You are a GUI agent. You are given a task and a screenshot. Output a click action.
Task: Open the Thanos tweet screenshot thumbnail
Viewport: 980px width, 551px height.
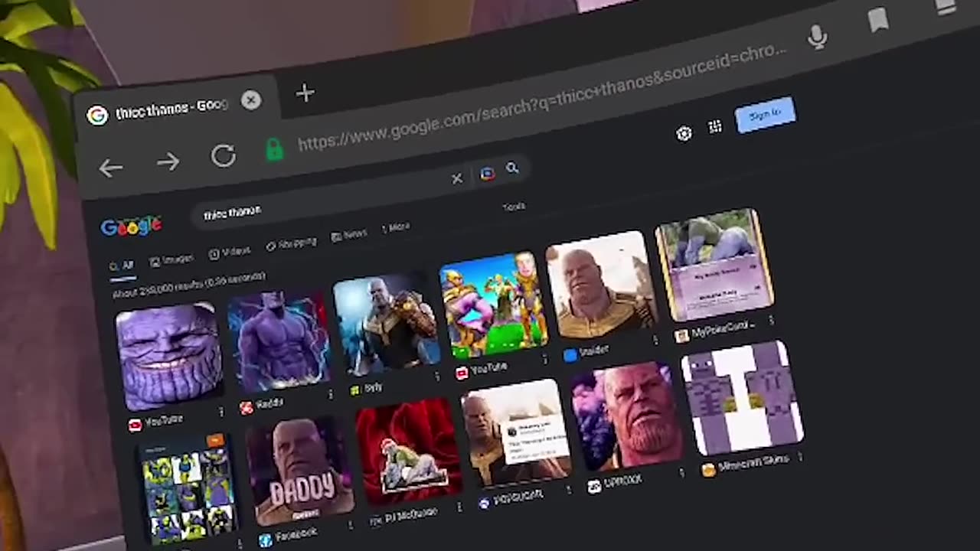coord(516,435)
